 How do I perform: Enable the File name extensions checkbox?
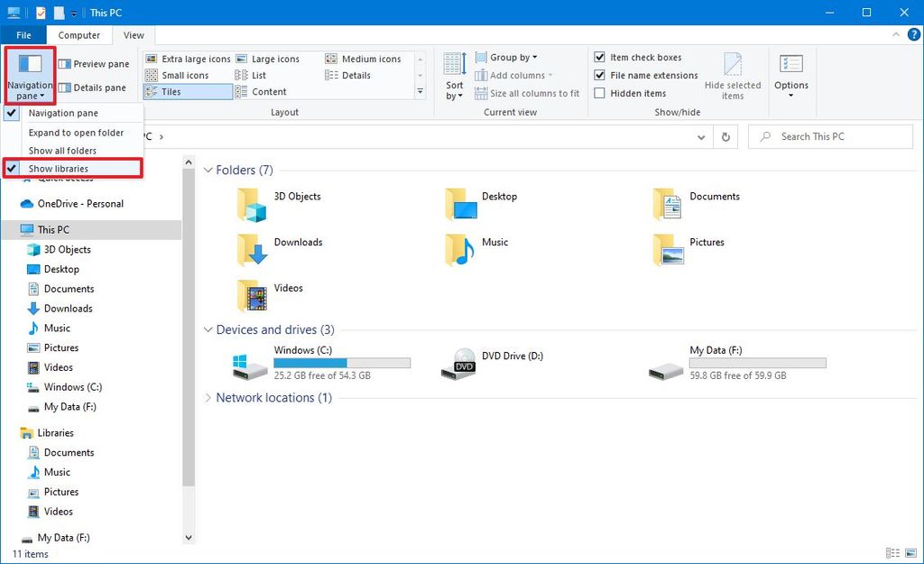click(x=600, y=75)
